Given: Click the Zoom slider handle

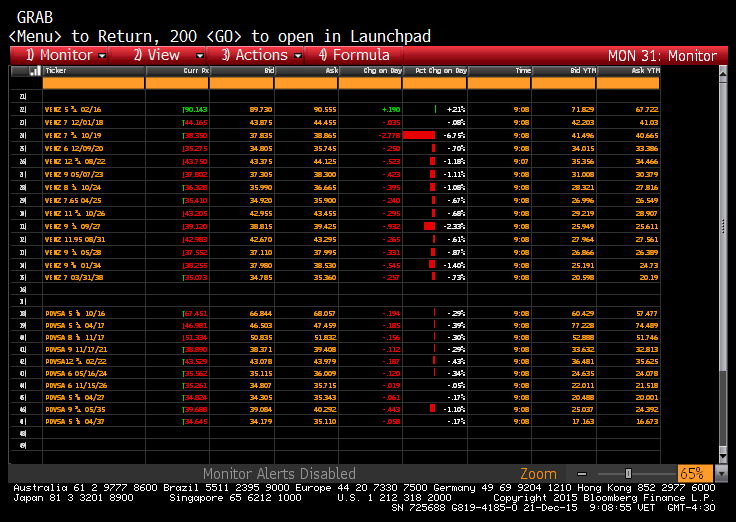Looking at the screenshot, I should click(x=628, y=474).
